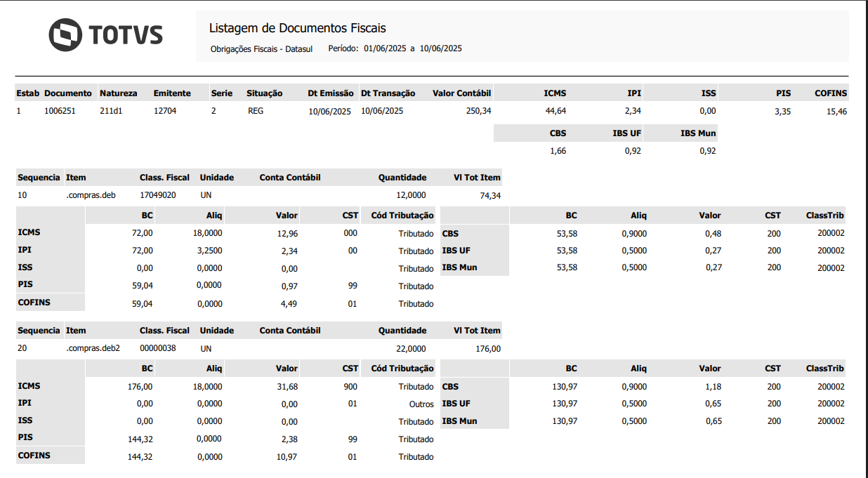
Task: Click the Emitente column header
Action: [172, 93]
